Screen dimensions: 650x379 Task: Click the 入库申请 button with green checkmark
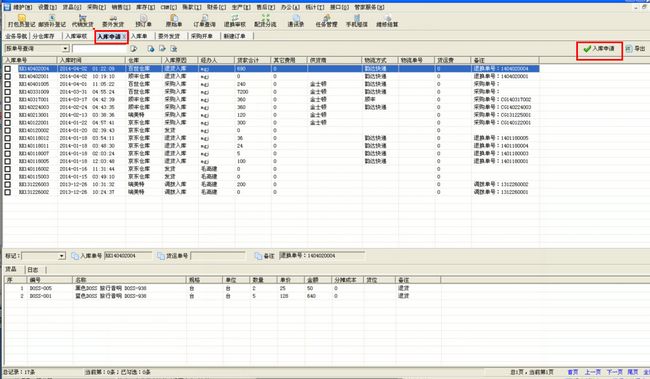(599, 49)
